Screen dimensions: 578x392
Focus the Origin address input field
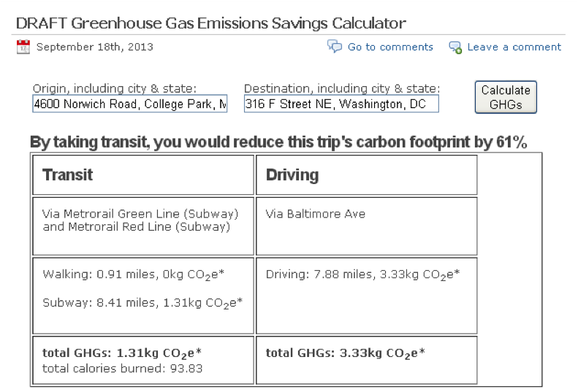(130, 104)
